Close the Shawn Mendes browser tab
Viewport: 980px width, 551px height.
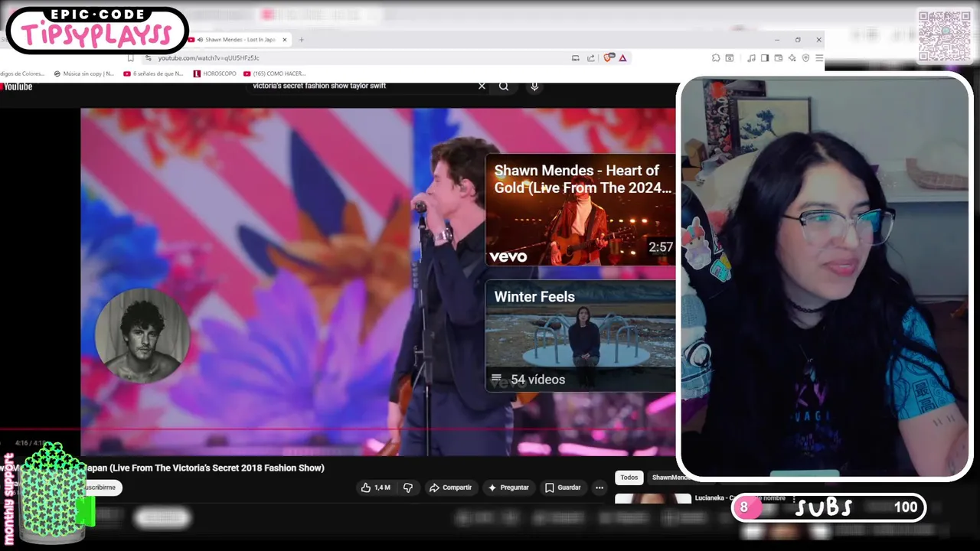pos(285,40)
